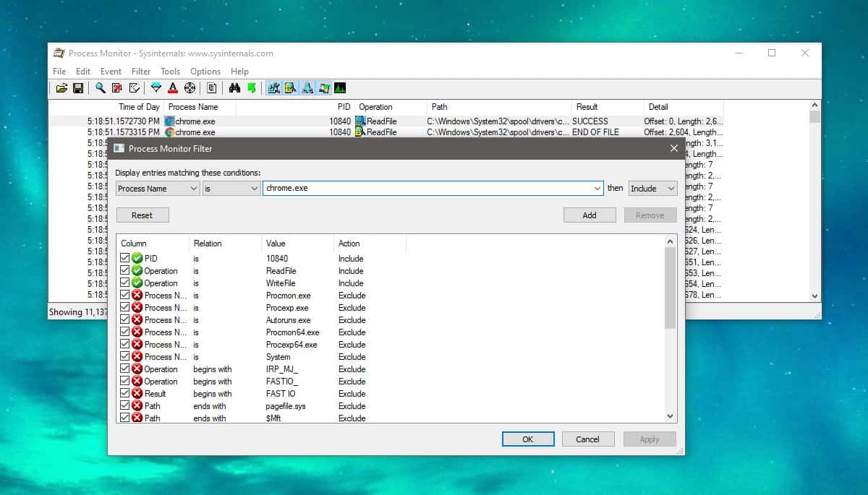Click the Highlight 'A' toolbar icon

[x=173, y=88]
